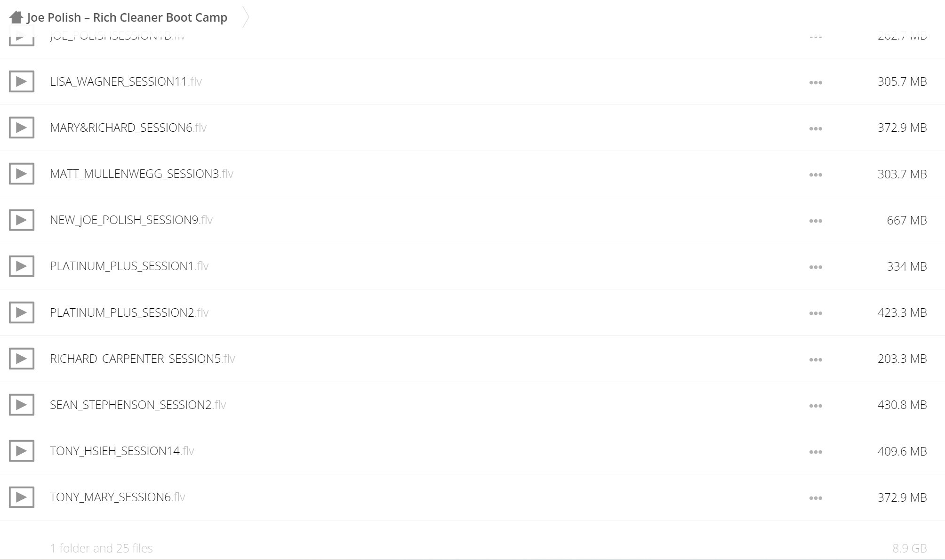Open file MARY&RICHARD_SESSION6.flv
The height and width of the screenshot is (560, 945).
click(128, 128)
